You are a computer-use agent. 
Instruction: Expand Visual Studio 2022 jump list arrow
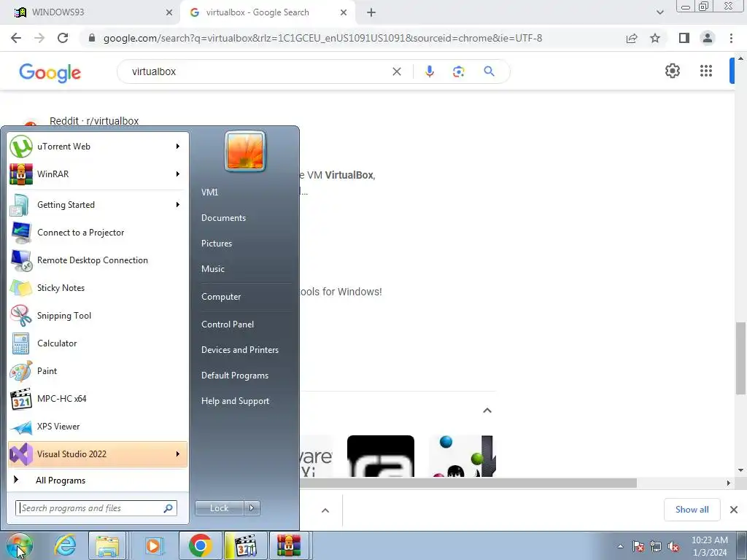(178, 454)
